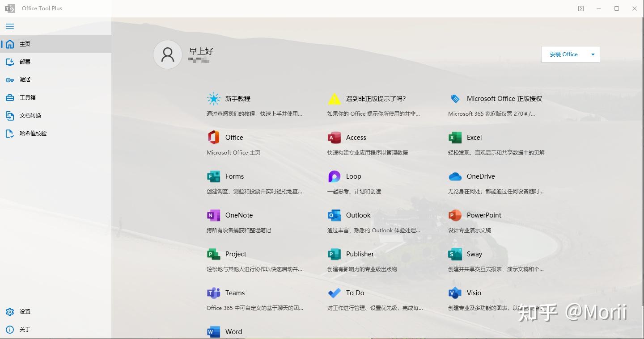Open the command box icon in title bar

point(581,8)
